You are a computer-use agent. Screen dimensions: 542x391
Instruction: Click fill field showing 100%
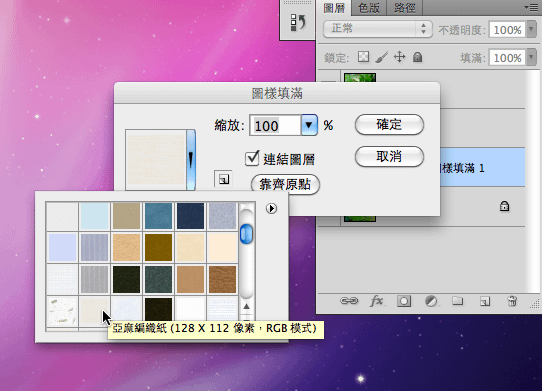point(507,57)
